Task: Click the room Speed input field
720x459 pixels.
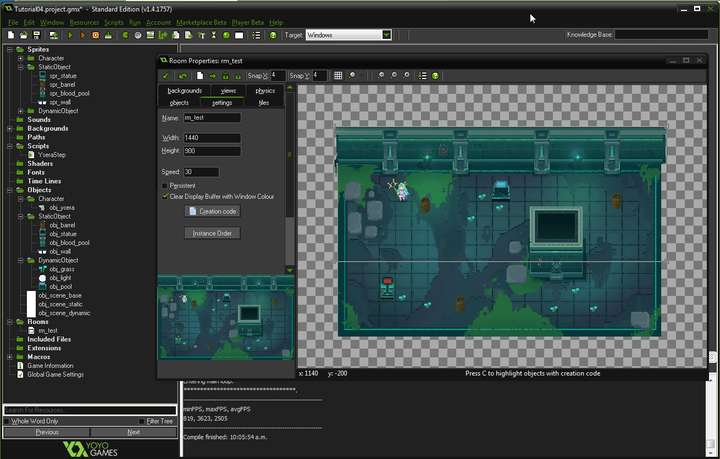Action: pos(201,172)
